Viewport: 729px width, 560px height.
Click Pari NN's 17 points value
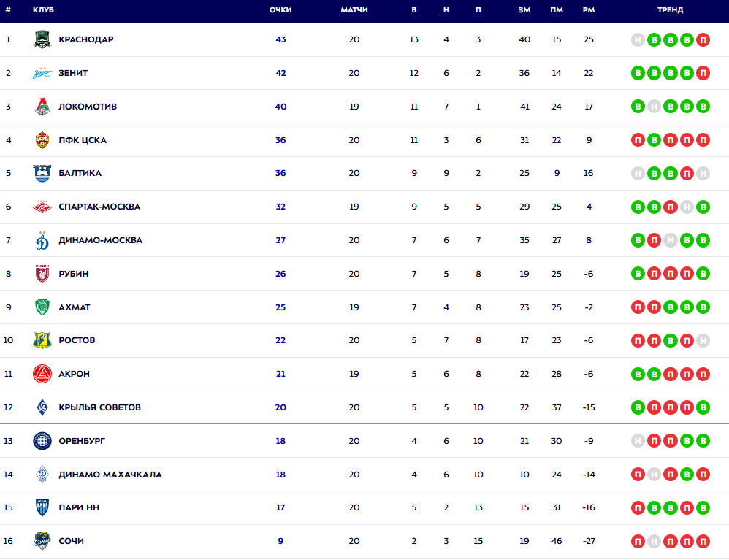[x=280, y=508]
